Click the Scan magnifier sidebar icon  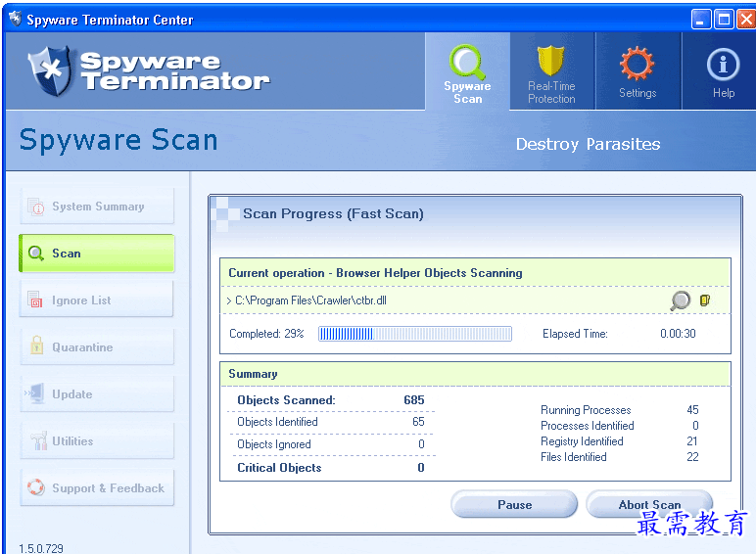(35, 253)
